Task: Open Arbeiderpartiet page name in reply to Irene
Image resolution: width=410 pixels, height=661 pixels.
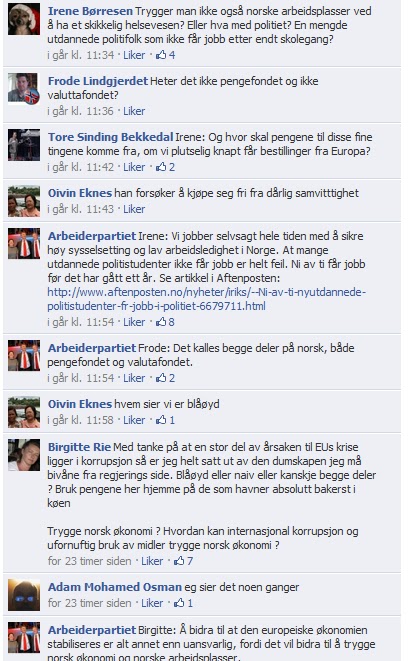Action: [x=92, y=236]
